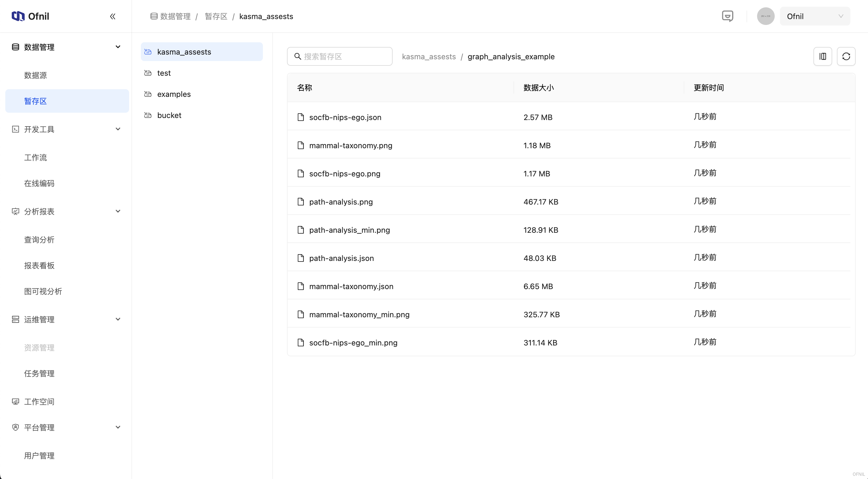Collapse the sidebar with double-arrow icon

[113, 16]
